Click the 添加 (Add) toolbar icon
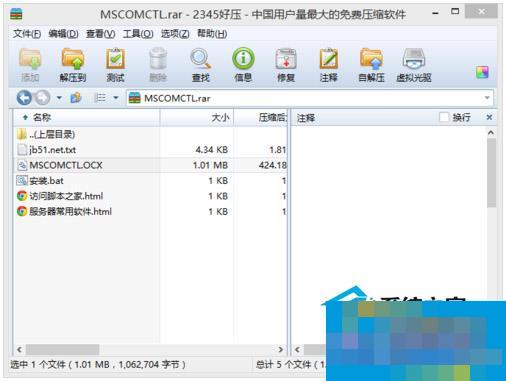Image resolution: width=506 pixels, height=381 pixels. pyautogui.click(x=30, y=65)
